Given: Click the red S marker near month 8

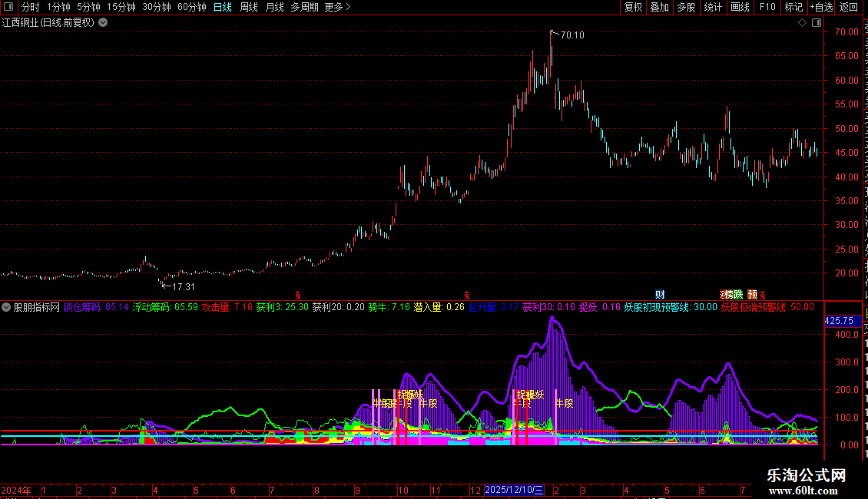Looking at the screenshot, I should pyautogui.click(x=298, y=296).
